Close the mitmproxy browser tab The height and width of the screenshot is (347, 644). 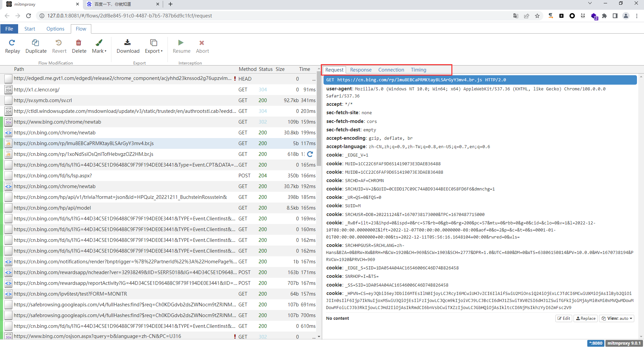(78, 4)
